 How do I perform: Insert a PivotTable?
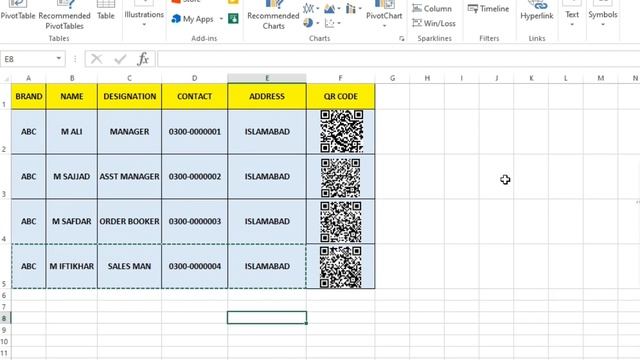(x=18, y=10)
